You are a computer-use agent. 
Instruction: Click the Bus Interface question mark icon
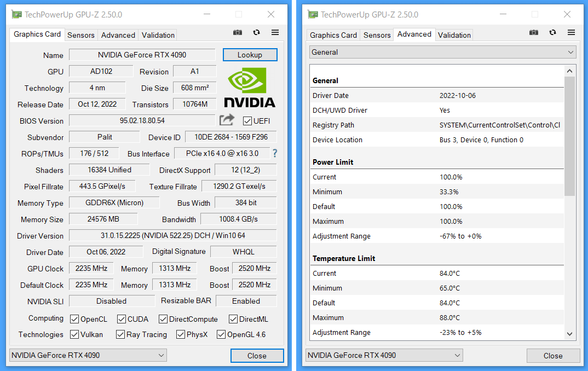coord(275,153)
